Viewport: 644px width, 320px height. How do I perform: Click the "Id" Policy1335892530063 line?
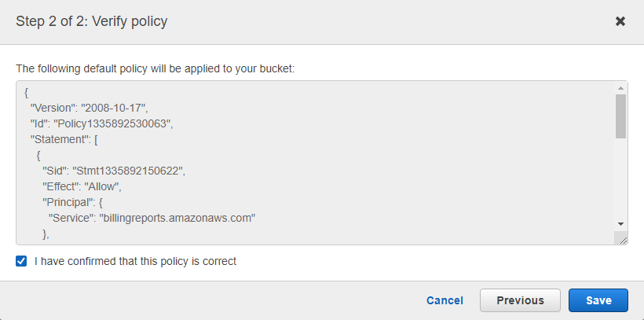pos(101,123)
